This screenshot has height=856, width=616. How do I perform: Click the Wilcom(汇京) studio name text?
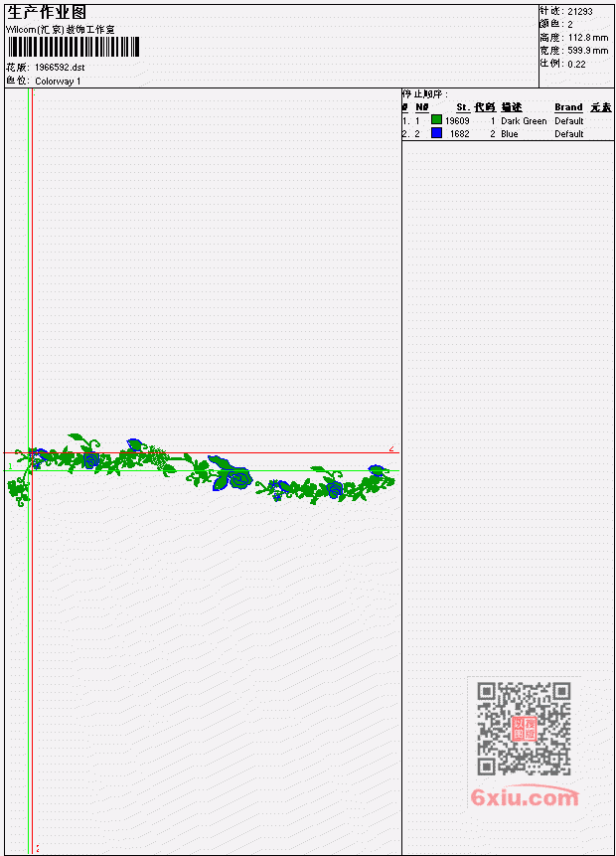click(60, 30)
